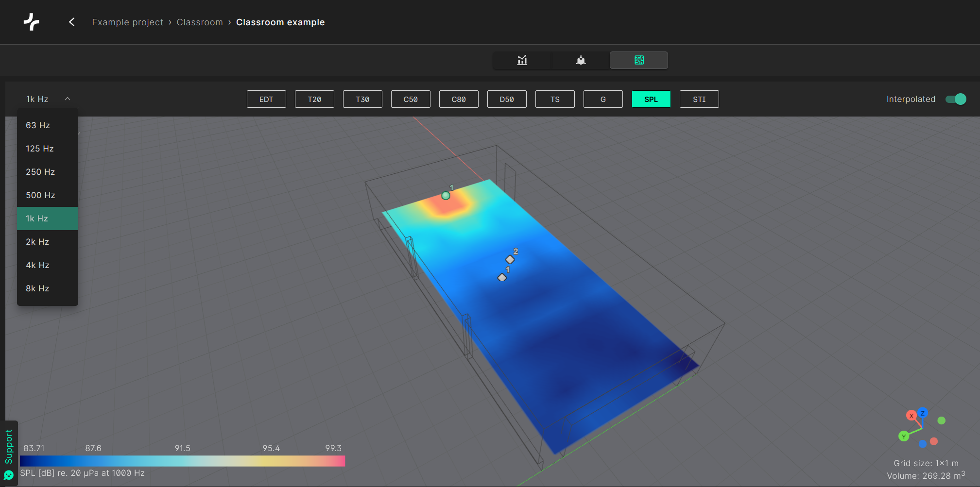Viewport: 980px width, 487px height.
Task: Click the 83.71 scale minimum value
Action: [34, 448]
